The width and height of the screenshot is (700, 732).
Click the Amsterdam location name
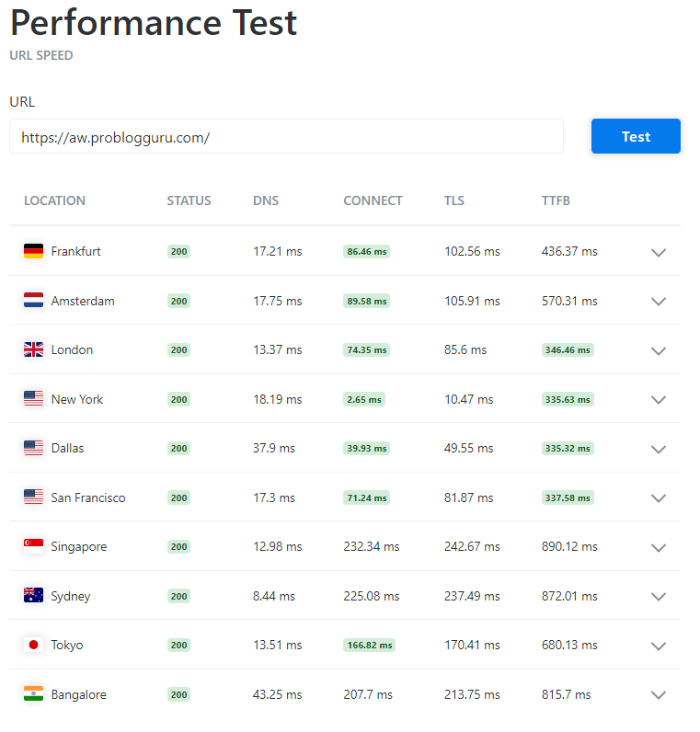pos(83,301)
